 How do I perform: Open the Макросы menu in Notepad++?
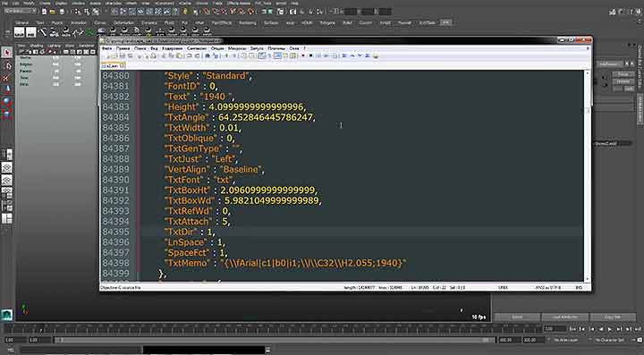tap(237, 48)
